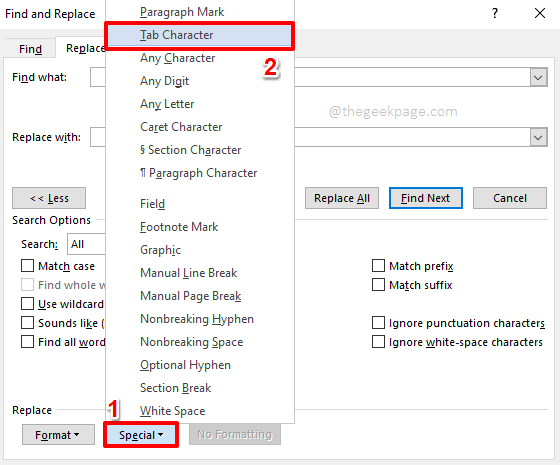Enable the Match case checkbox
560x465 pixels.
tap(28, 266)
